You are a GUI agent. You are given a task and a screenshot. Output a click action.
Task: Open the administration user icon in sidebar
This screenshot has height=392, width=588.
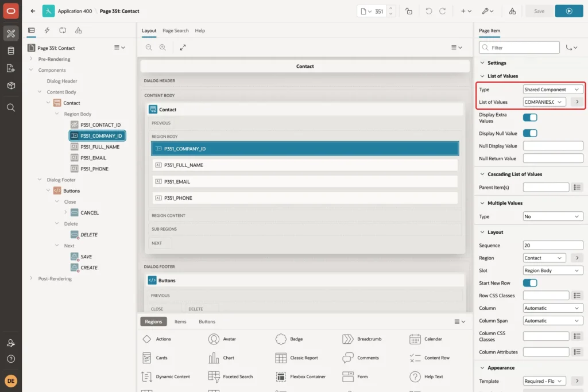(x=11, y=343)
